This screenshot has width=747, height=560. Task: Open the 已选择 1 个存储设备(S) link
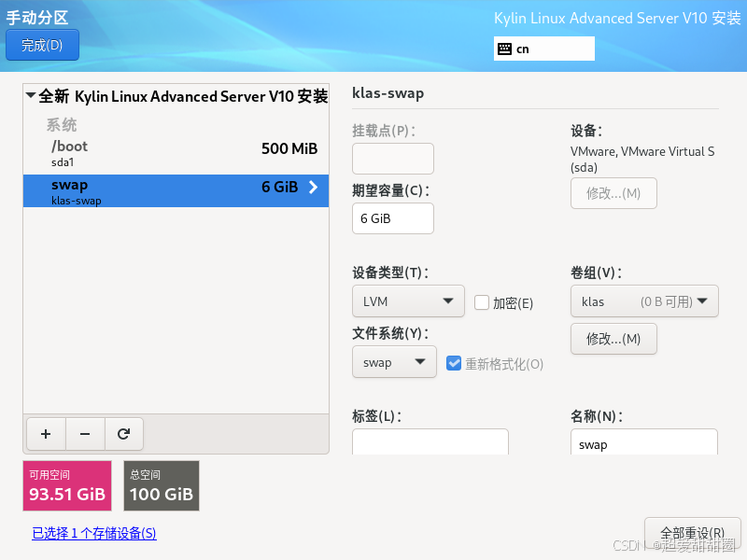94,533
